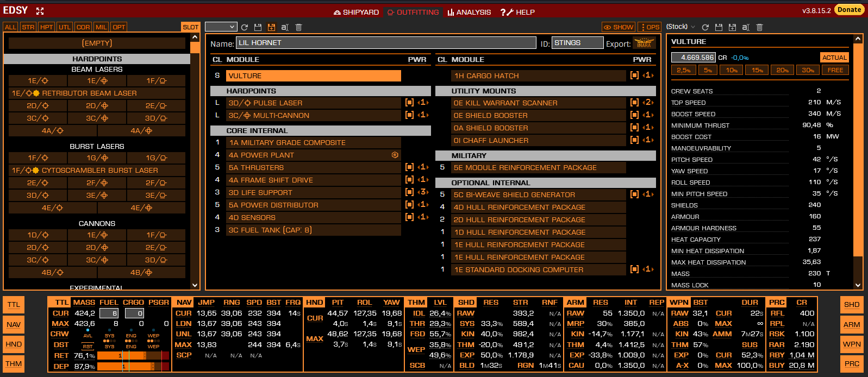Click the save build icon above Name field
Screen dimensions: 868x377
[258, 27]
